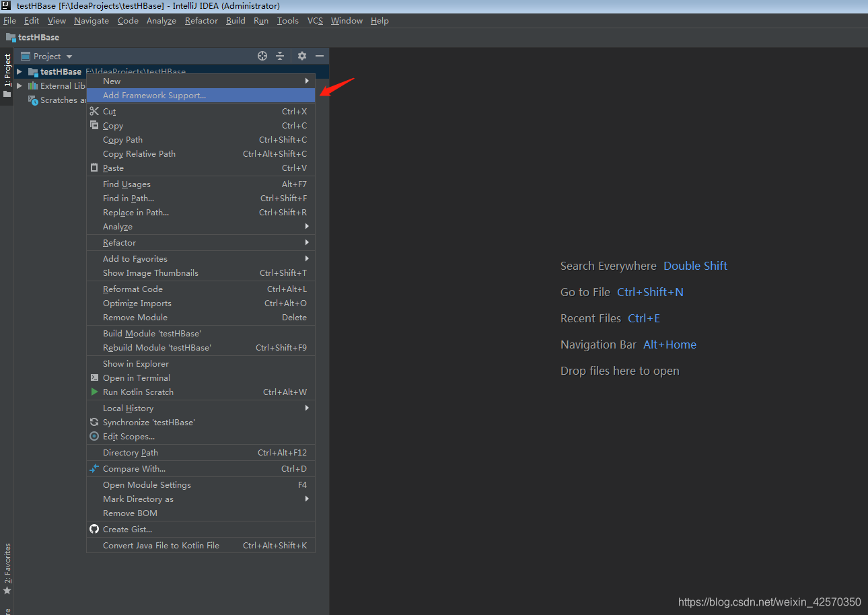Open the Navigate menu
The image size is (868, 615).
point(92,21)
